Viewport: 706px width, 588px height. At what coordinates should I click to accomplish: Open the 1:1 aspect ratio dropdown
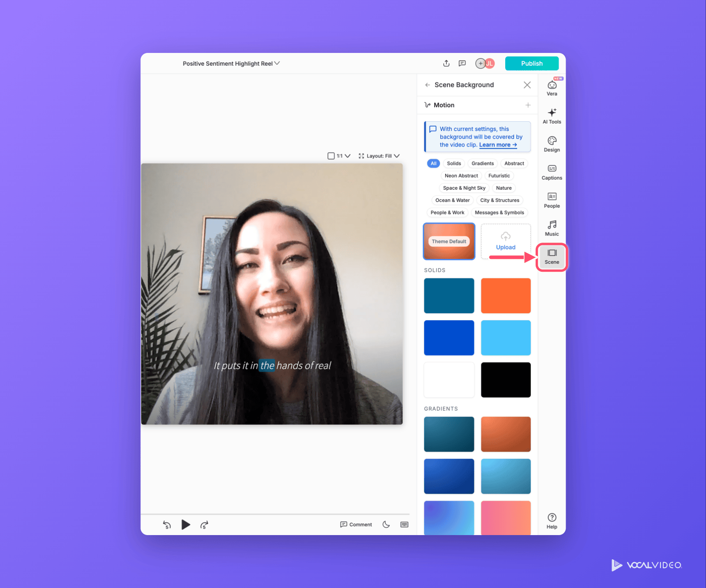(339, 156)
